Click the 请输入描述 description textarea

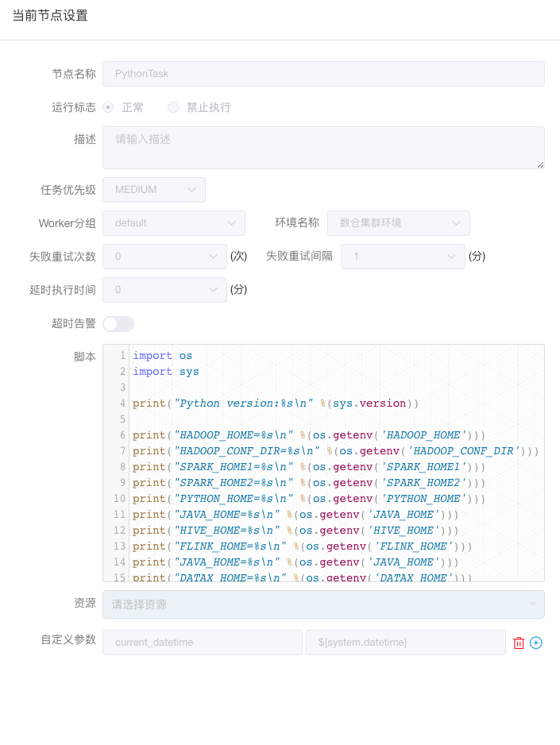point(323,147)
